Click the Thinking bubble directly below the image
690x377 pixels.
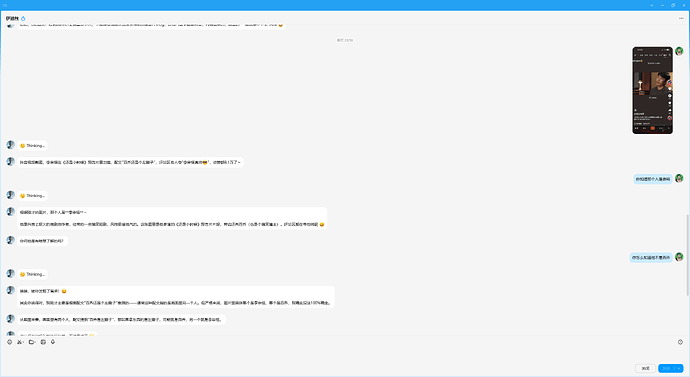coord(33,146)
